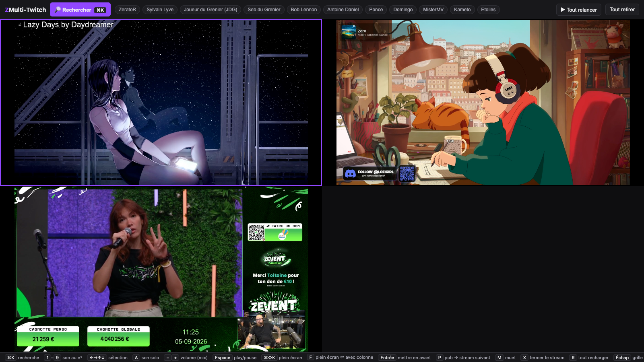
Task: Click the 'P' keycap for next stream
Action: click(x=440, y=358)
